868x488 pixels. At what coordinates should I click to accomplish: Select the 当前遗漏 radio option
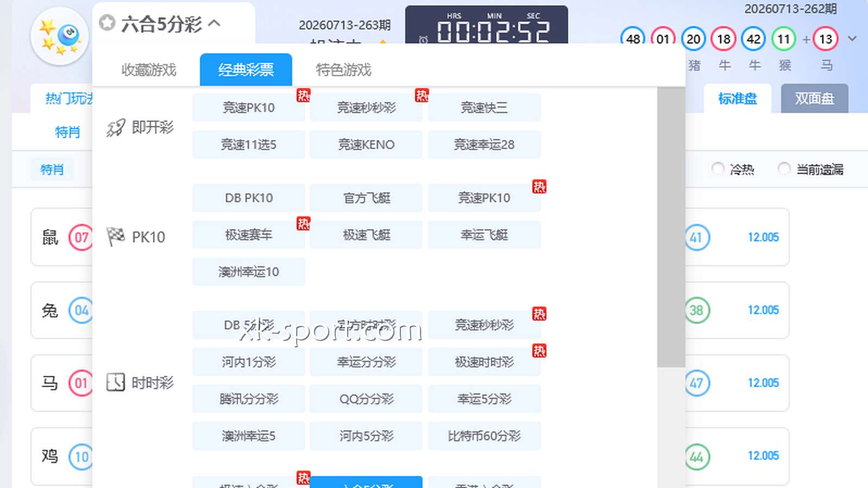[x=784, y=169]
